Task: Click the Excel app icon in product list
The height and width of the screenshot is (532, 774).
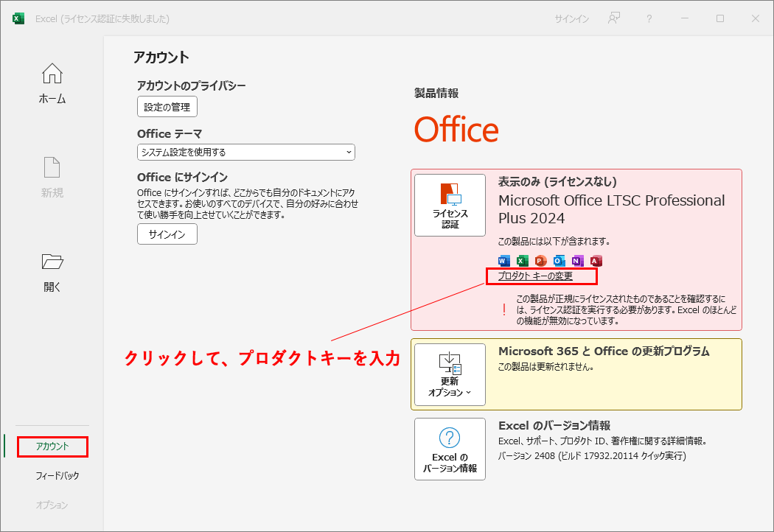Action: tap(522, 261)
